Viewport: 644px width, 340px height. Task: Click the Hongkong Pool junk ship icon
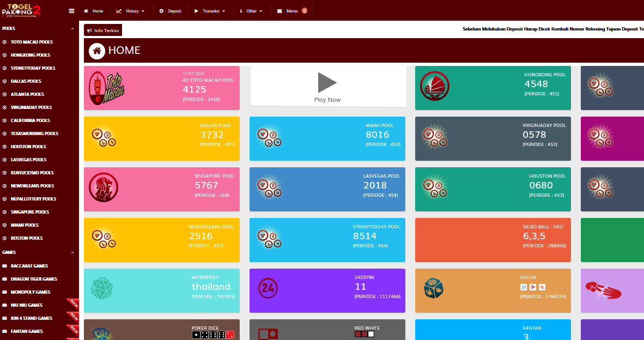coord(435,86)
